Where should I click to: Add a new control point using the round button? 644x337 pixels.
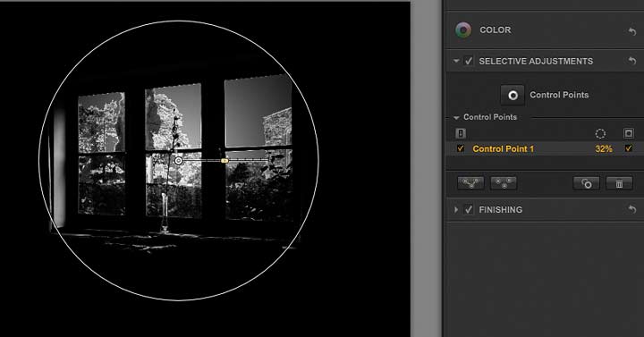click(x=513, y=96)
